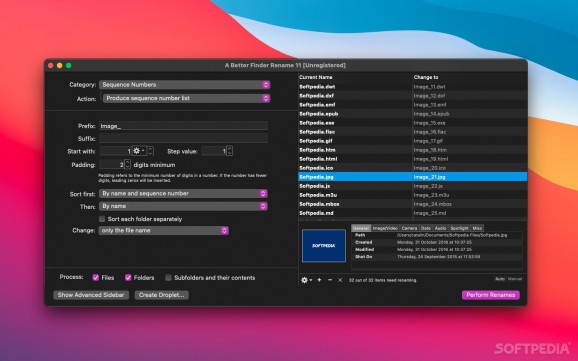This screenshot has height=361, width=578.
Task: Select the Softpedia.htm row
Action: (412, 150)
